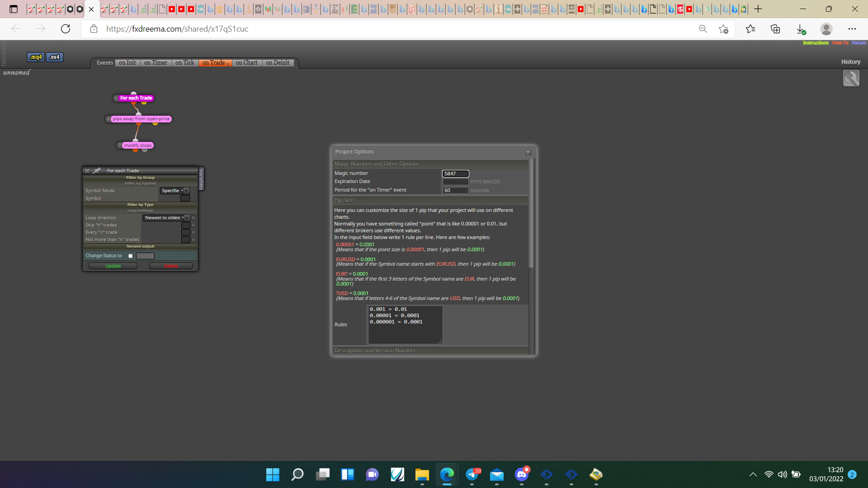Click orange output connector of For each Trade
The height and width of the screenshot is (488, 868).
click(x=133, y=103)
